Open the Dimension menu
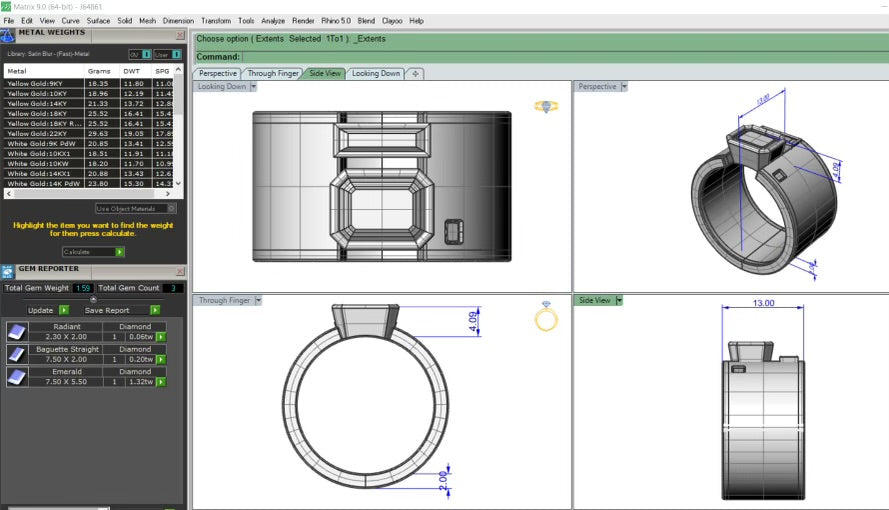 178,20
